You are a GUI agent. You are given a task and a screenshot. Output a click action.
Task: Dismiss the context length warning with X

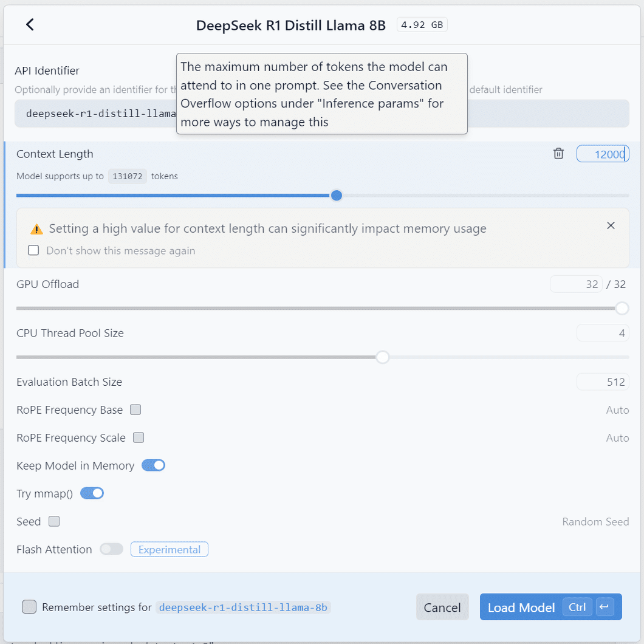pos(611,225)
